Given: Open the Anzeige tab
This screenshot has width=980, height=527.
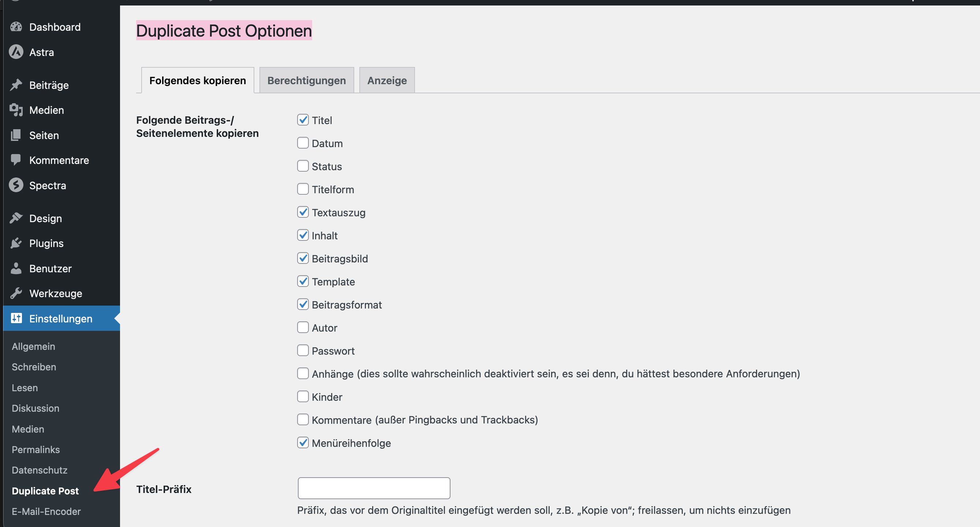Looking at the screenshot, I should (387, 80).
